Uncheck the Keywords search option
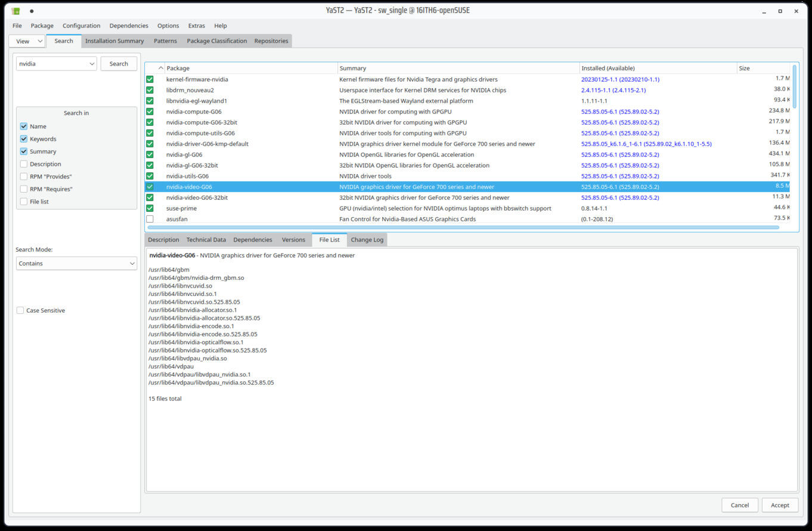 pyautogui.click(x=24, y=139)
